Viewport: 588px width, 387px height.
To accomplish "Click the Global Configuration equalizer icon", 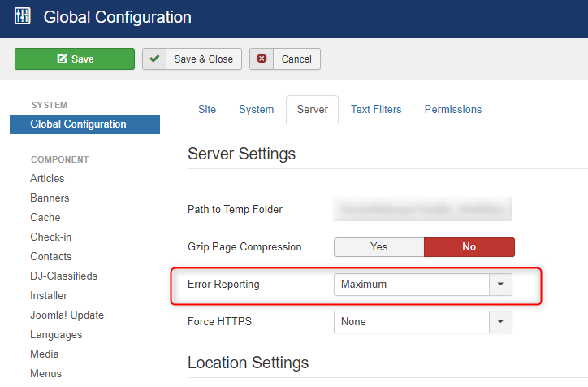I will pos(22,16).
